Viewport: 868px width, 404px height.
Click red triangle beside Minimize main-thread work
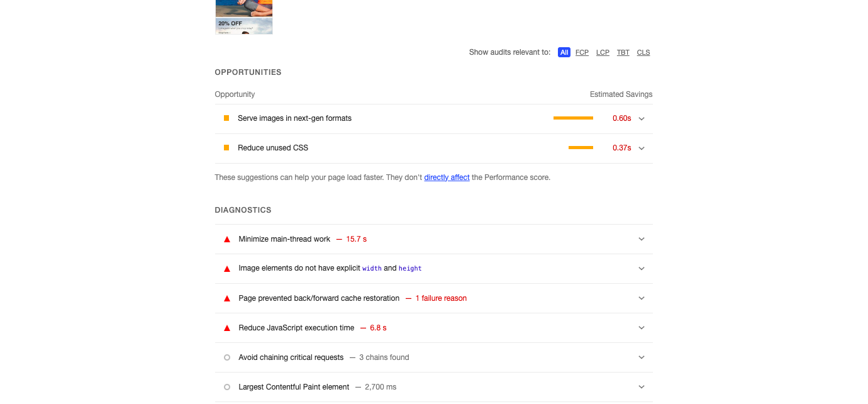click(x=227, y=239)
